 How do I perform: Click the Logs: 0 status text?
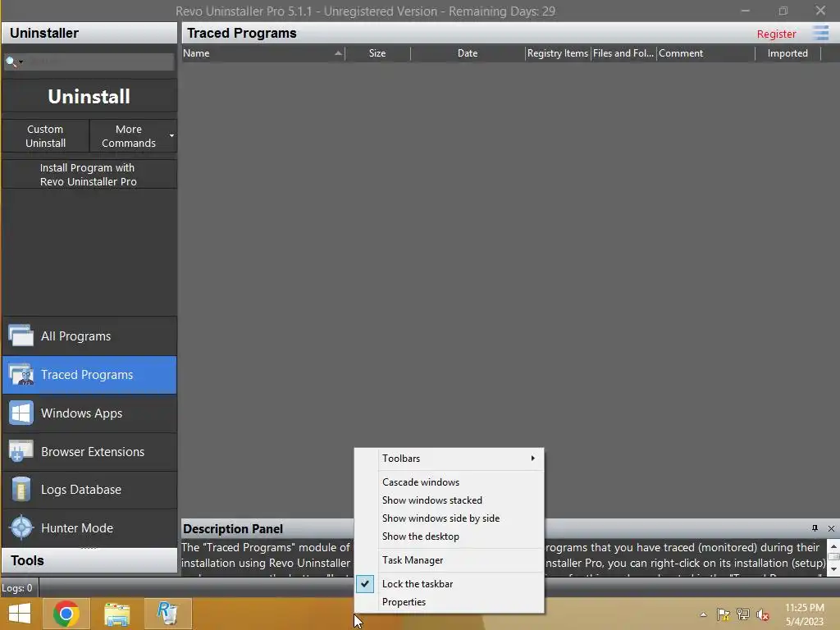(16, 588)
